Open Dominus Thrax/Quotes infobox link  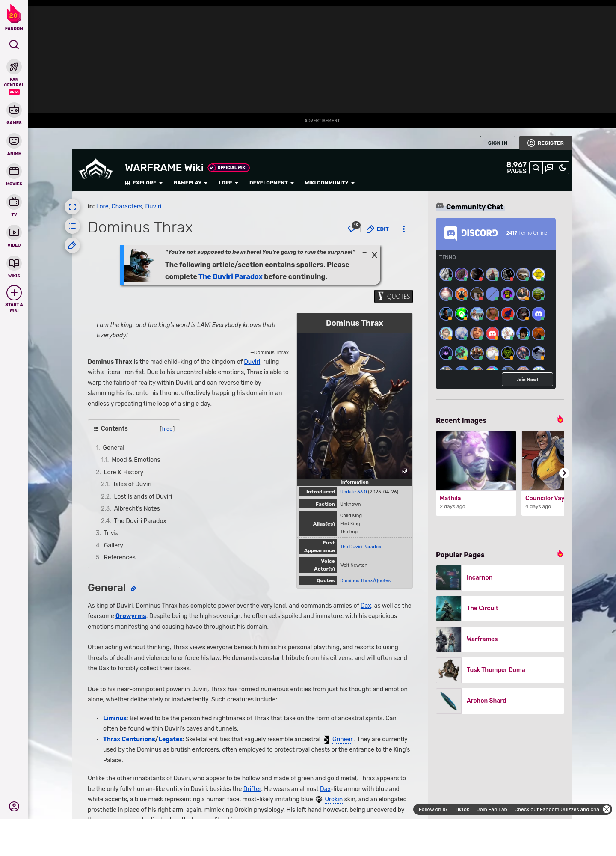click(365, 580)
